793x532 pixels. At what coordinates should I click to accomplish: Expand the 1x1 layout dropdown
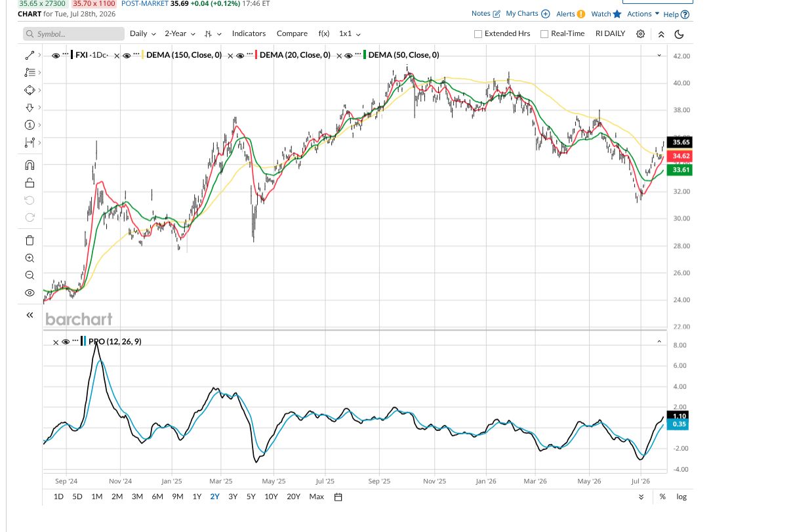[x=350, y=33]
